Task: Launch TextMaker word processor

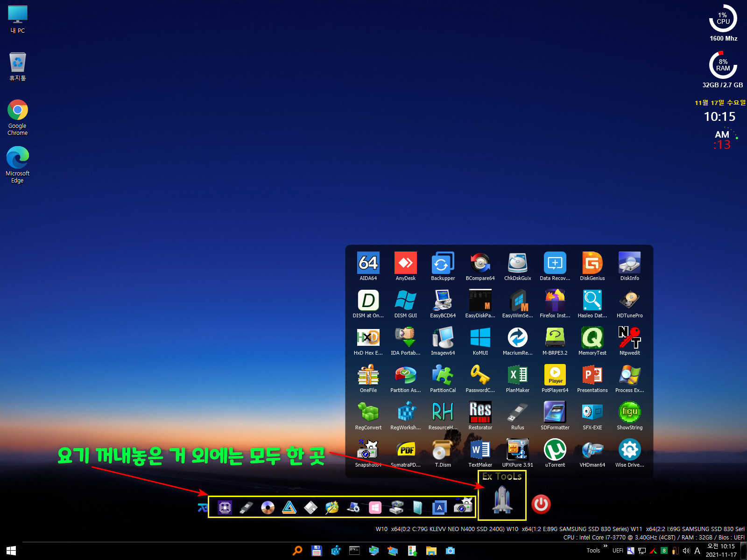Action: (480, 450)
